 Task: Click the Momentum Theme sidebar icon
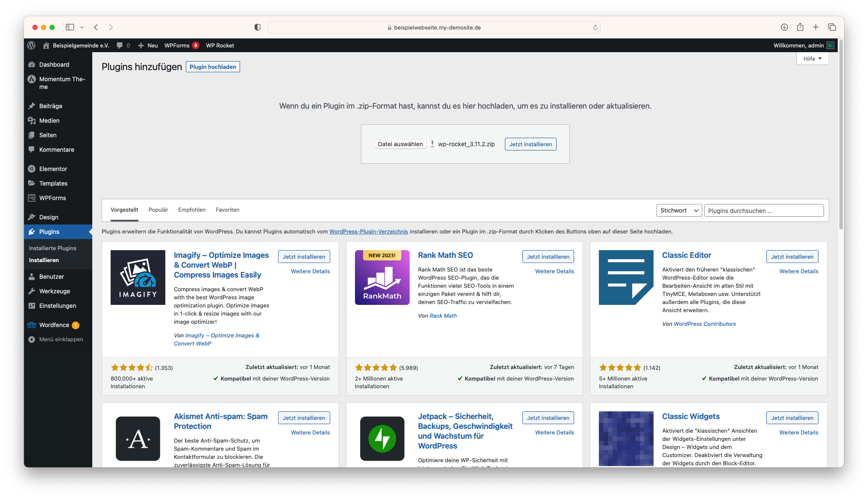[32, 79]
